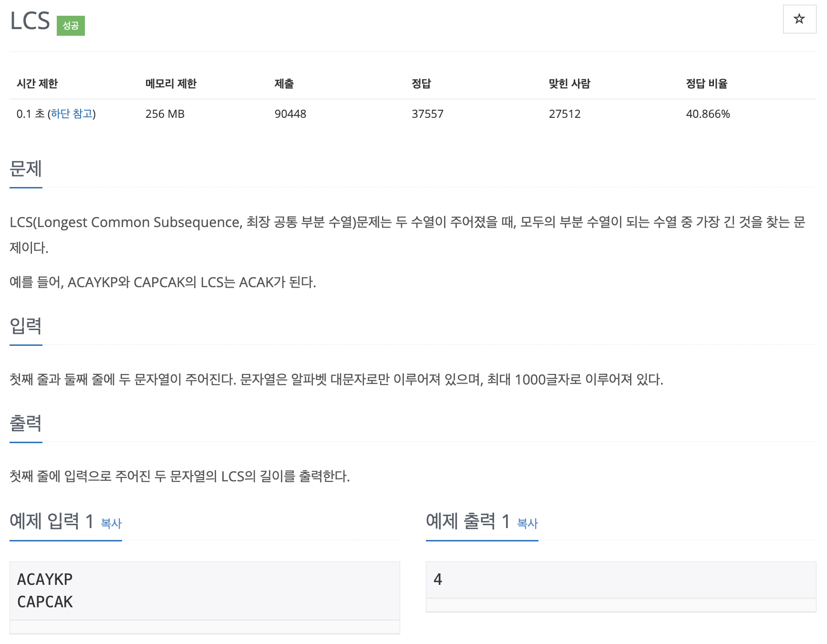Click the 40.866% ratio value

(x=708, y=114)
